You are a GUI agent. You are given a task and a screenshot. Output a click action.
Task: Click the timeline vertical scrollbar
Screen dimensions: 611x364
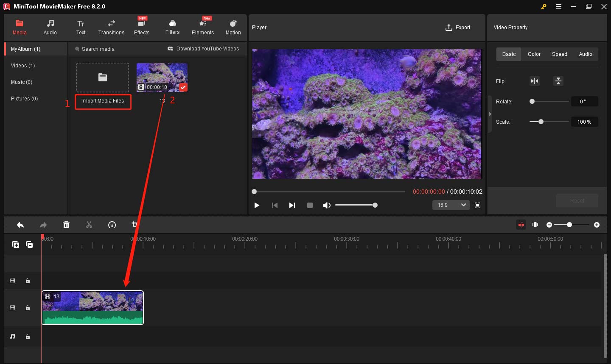(605, 306)
